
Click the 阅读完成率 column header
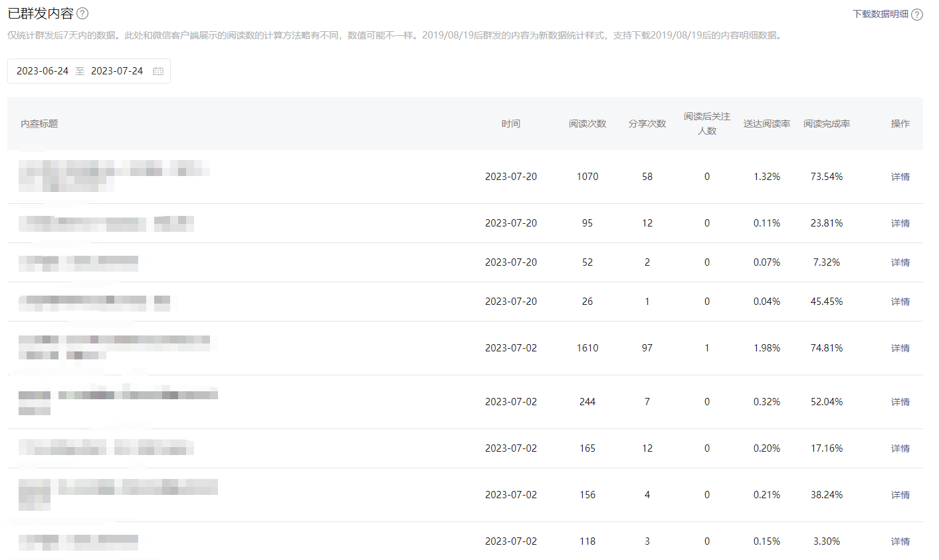pos(827,124)
